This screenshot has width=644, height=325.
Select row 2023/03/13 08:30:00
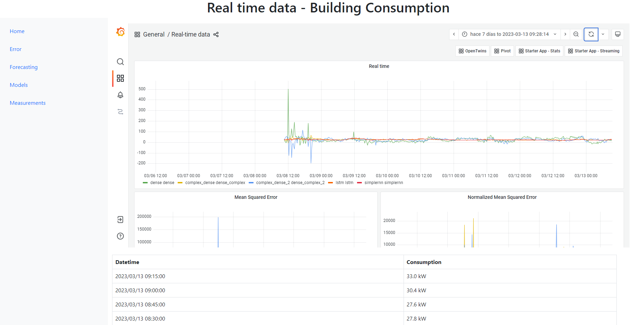point(364,318)
